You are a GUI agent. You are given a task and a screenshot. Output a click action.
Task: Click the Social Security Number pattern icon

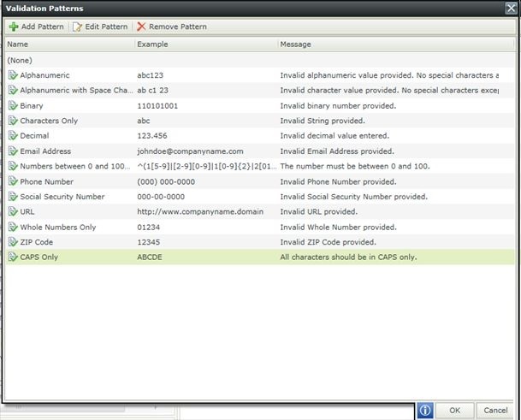coord(13,197)
